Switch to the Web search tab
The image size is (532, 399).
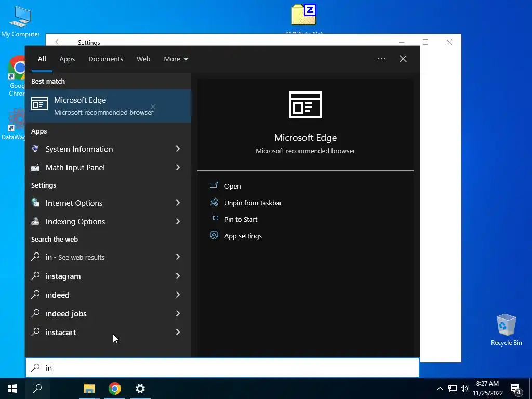point(143,59)
